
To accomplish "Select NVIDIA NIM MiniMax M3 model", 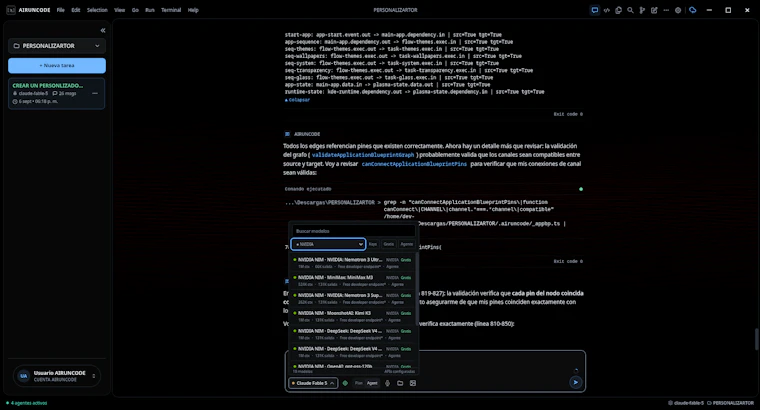I will (x=352, y=281).
